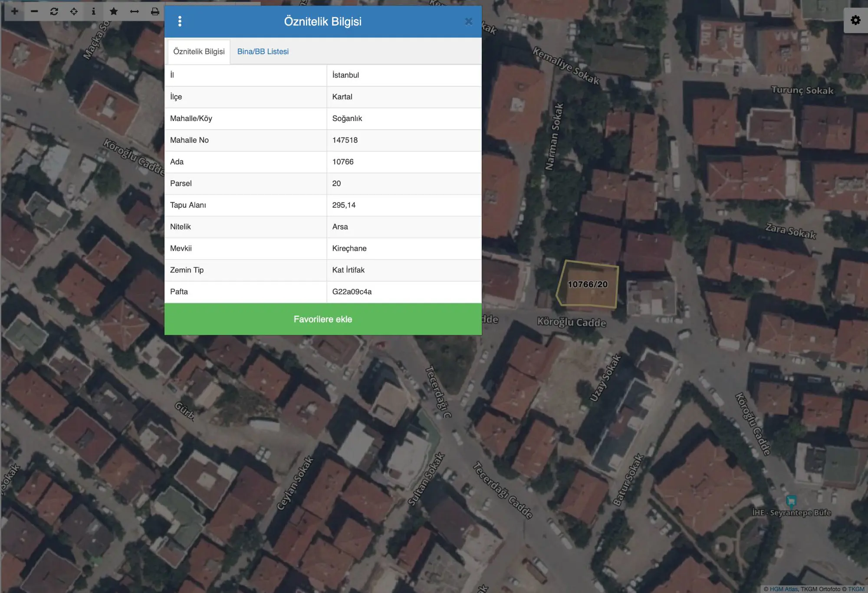Select the İstanbul value cell
The height and width of the screenshot is (593, 868).
(x=404, y=75)
